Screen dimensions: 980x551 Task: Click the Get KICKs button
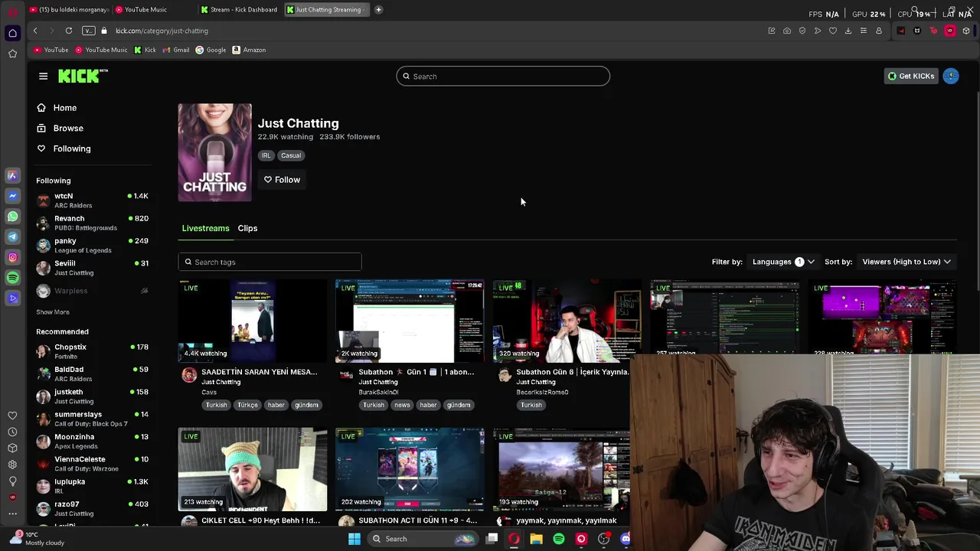[910, 76]
